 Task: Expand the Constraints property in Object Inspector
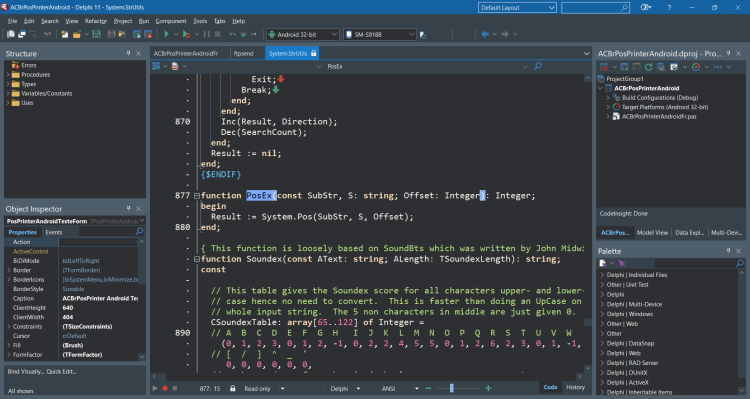coord(9,326)
